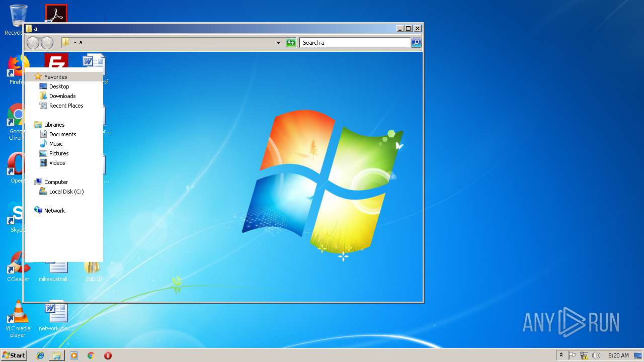Launch Internet Explorer from the taskbar

[40, 355]
